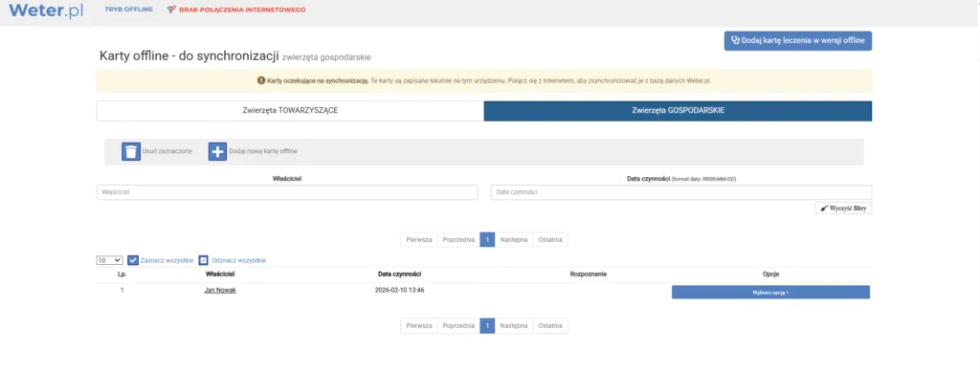The width and height of the screenshot is (980, 374).
Task: Click the Opcje column header
Action: coord(770,275)
